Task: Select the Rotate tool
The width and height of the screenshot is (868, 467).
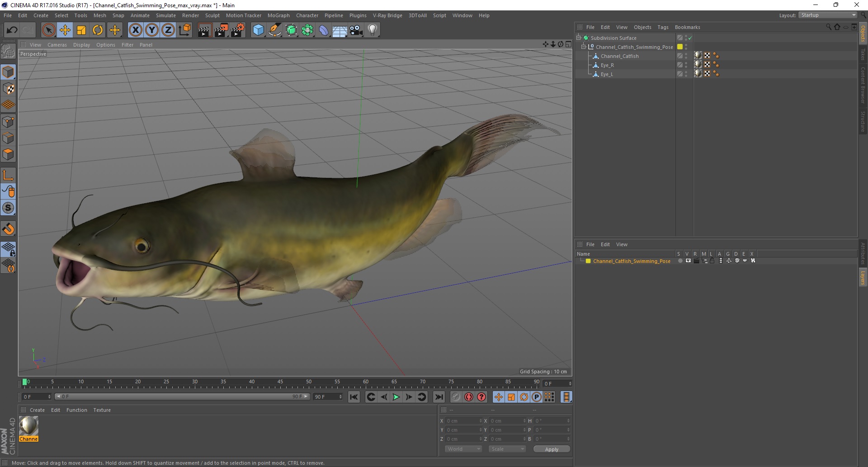Action: click(98, 30)
